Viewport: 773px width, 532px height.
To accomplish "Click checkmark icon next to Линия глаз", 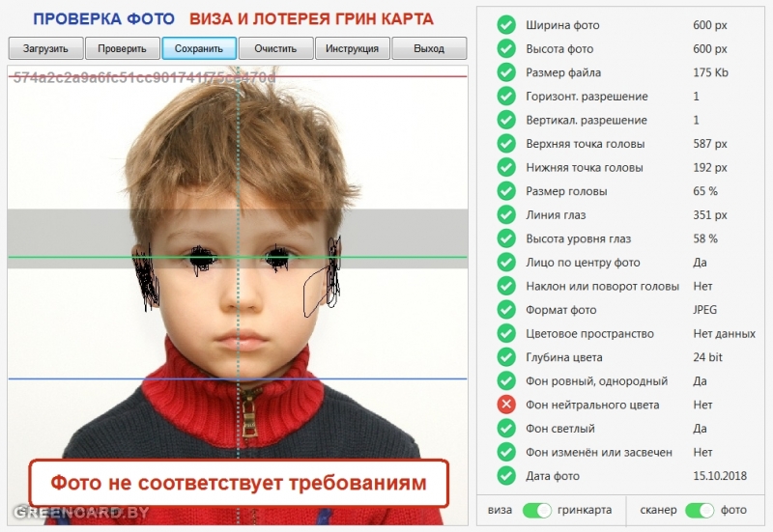I will click(505, 214).
